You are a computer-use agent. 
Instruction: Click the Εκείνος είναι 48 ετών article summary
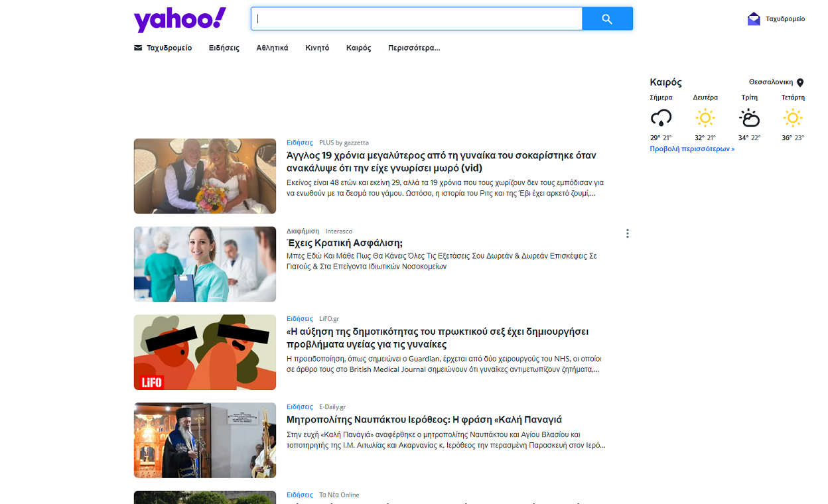(x=445, y=188)
